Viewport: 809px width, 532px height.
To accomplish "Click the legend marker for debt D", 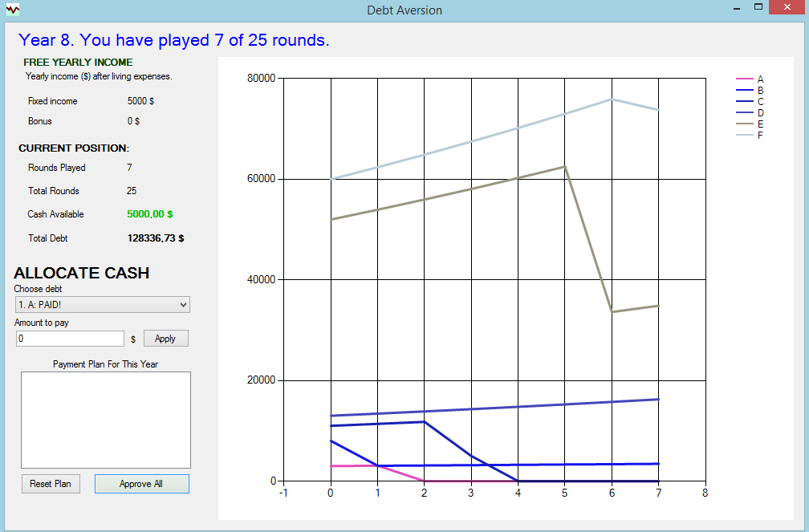I will (x=744, y=113).
